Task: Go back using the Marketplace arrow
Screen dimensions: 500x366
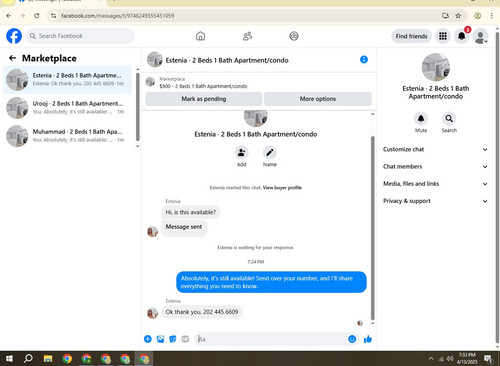Action: coord(12,58)
